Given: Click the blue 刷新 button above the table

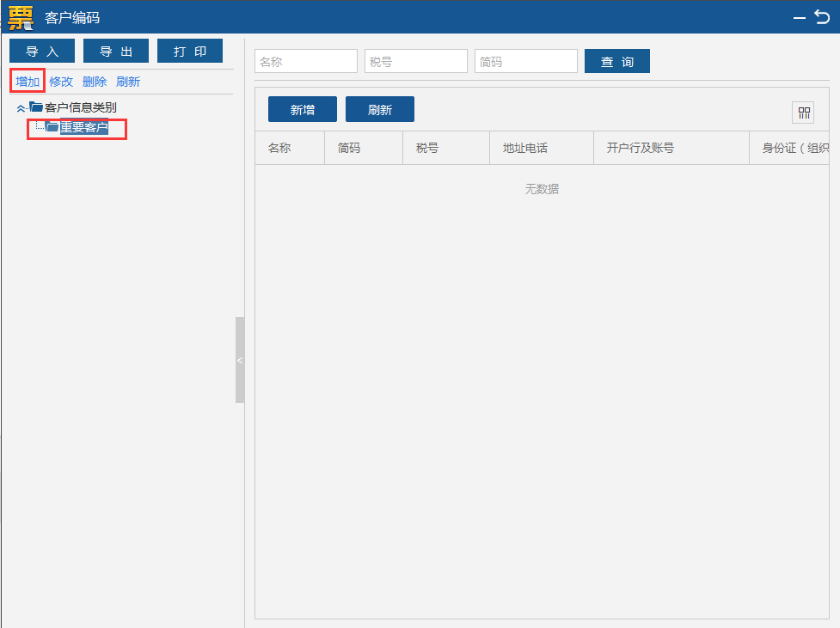Looking at the screenshot, I should click(x=380, y=109).
